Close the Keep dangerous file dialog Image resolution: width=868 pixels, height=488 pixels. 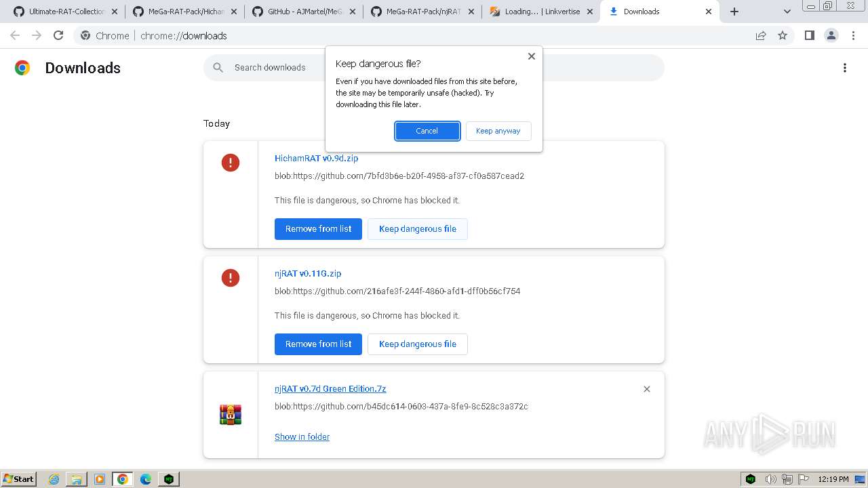point(532,56)
